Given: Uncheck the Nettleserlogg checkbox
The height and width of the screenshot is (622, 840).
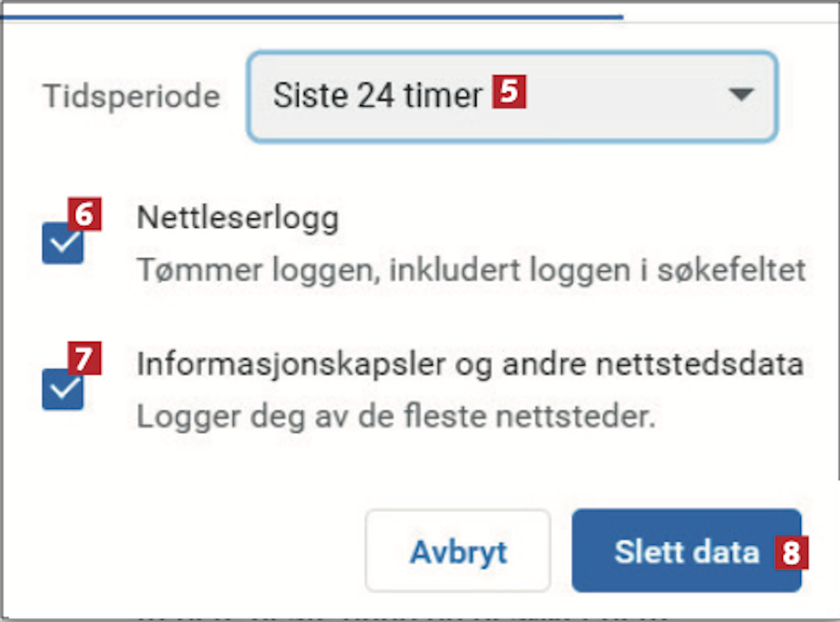Looking at the screenshot, I should pyautogui.click(x=63, y=243).
